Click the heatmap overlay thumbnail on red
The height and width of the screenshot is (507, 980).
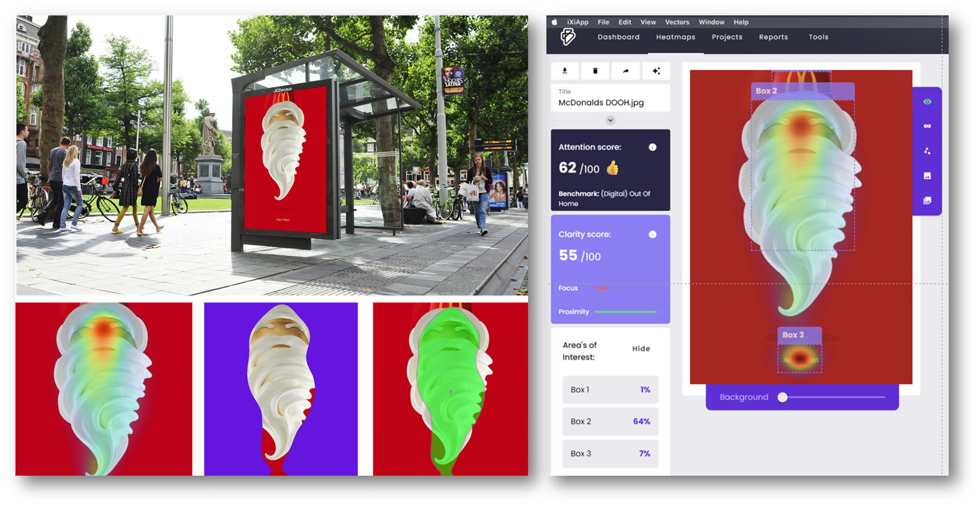pos(104,389)
